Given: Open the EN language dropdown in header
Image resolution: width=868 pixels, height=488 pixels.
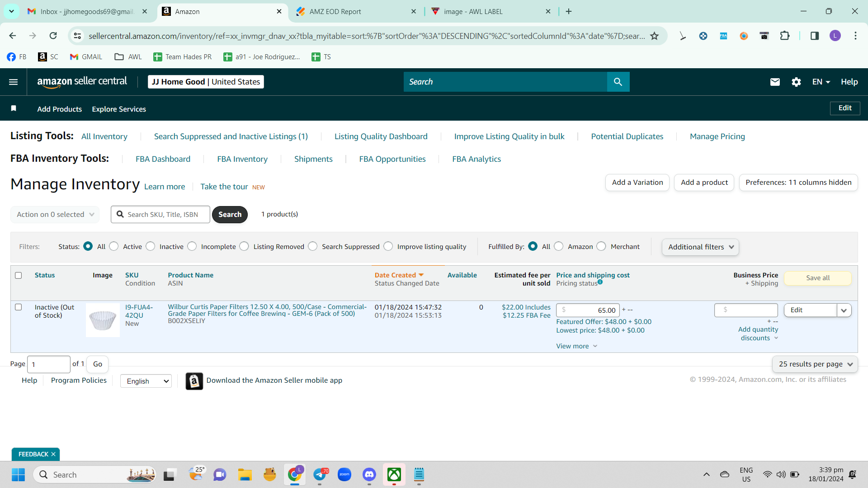Looking at the screenshot, I should click(821, 82).
